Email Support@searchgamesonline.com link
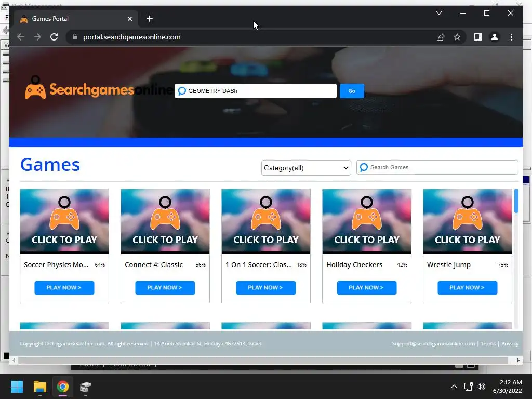 433,344
